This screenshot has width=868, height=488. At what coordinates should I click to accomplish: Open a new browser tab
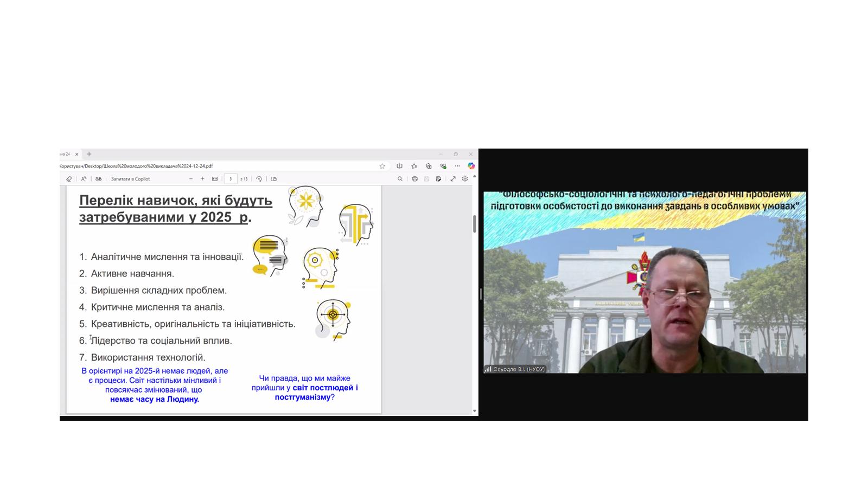[x=89, y=154]
